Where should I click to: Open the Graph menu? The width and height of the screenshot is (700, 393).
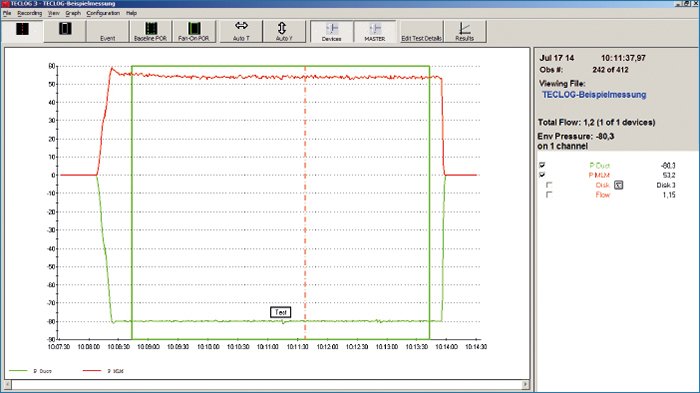point(73,13)
